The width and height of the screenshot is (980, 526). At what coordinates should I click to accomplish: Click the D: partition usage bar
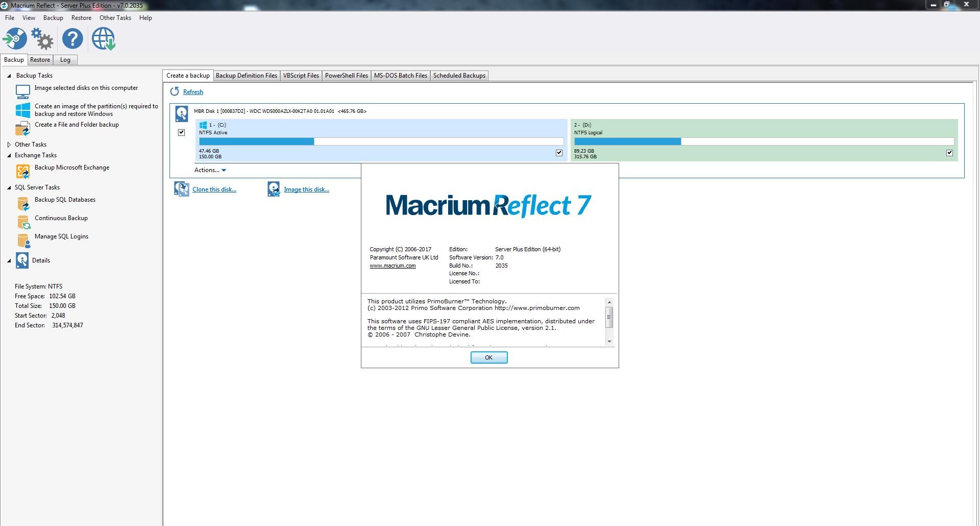coord(764,141)
